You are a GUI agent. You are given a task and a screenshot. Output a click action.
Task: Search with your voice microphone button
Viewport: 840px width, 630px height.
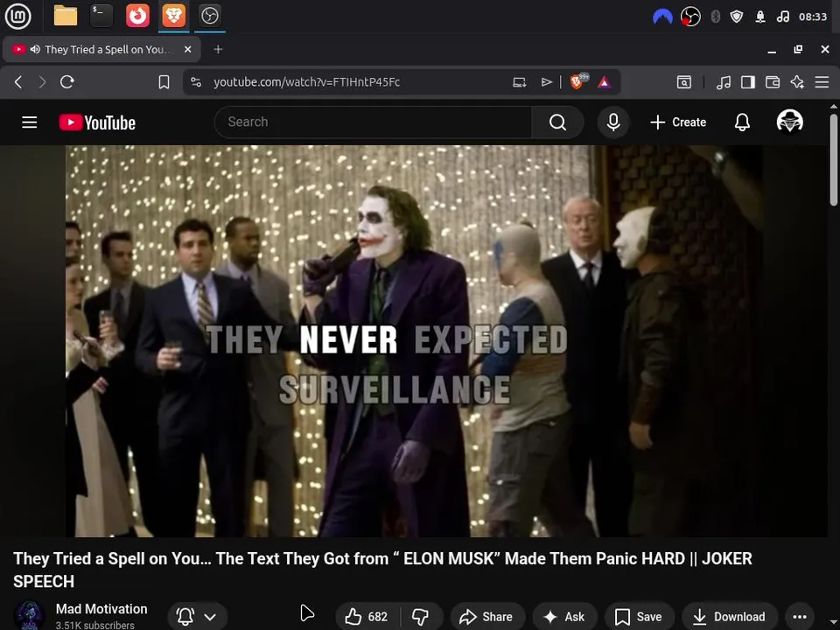pos(613,122)
